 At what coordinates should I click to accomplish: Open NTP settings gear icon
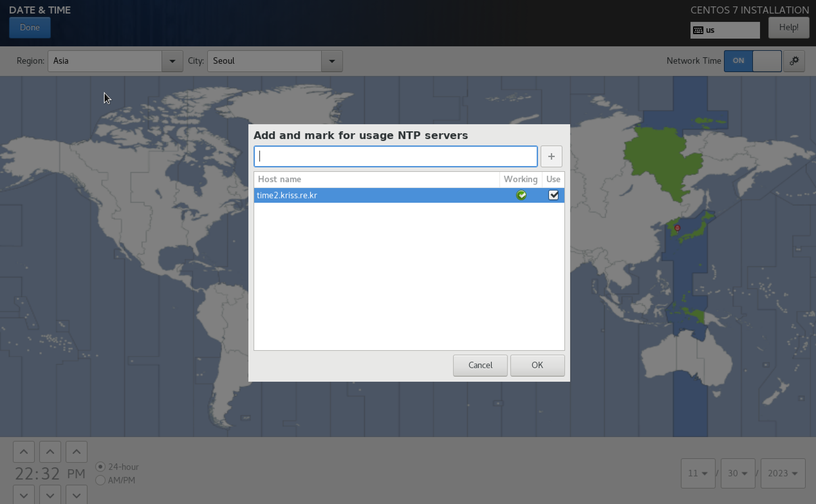coord(794,61)
